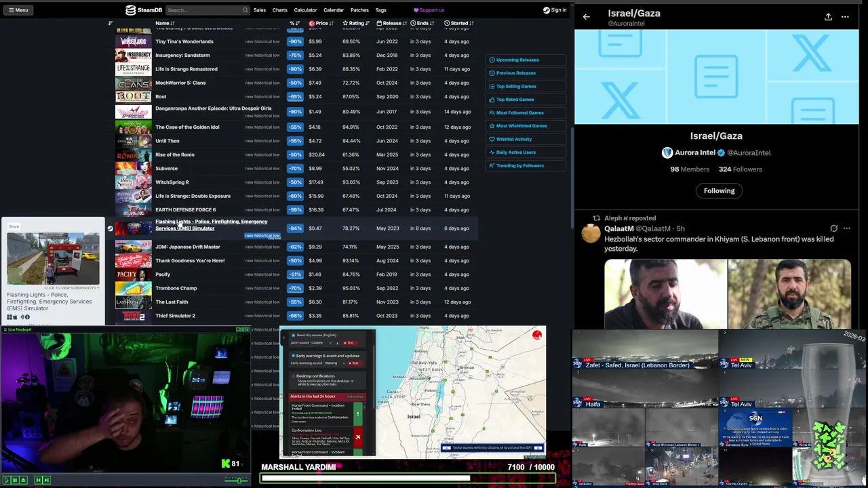868x488 pixels.
Task: Toggle Early warnings & event end updates checkbox
Action: coord(294,356)
